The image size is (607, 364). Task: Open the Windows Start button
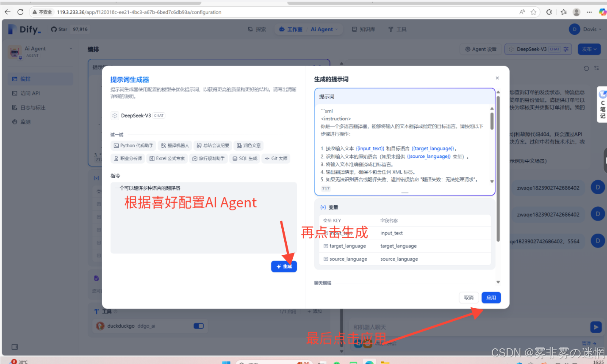[226, 362]
